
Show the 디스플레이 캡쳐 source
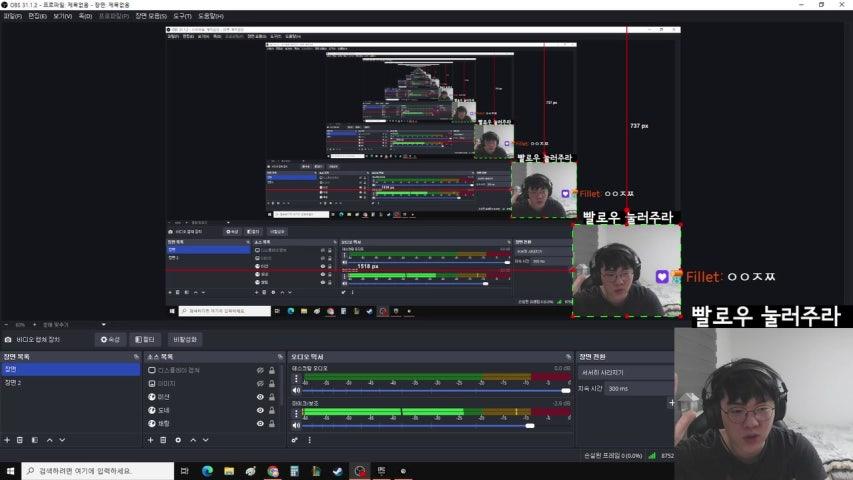260,370
